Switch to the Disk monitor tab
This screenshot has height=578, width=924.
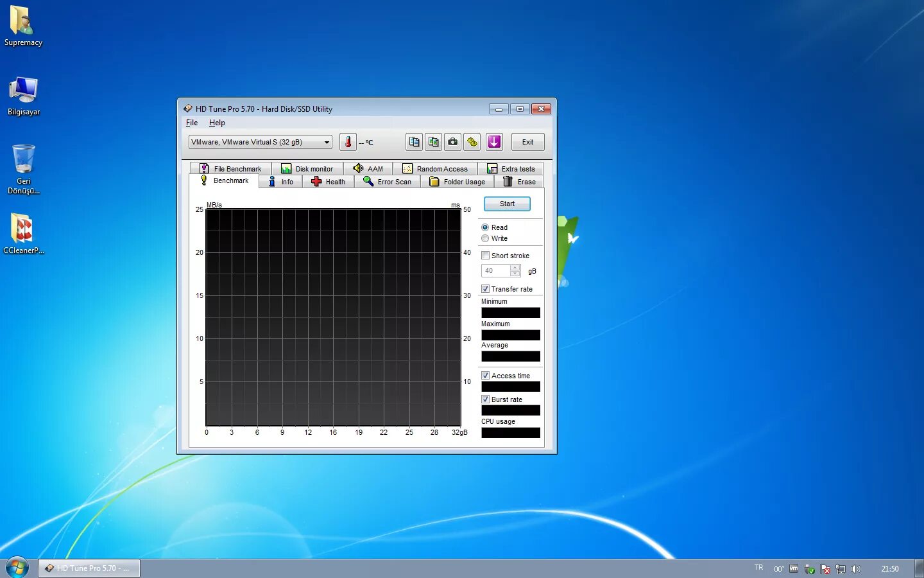pos(307,168)
